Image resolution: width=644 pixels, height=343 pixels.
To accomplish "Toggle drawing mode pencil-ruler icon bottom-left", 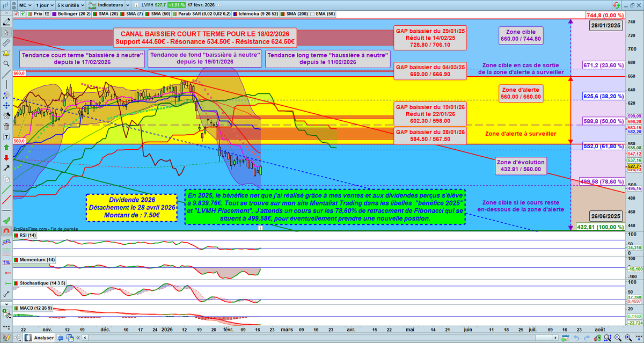I will tap(6, 338).
